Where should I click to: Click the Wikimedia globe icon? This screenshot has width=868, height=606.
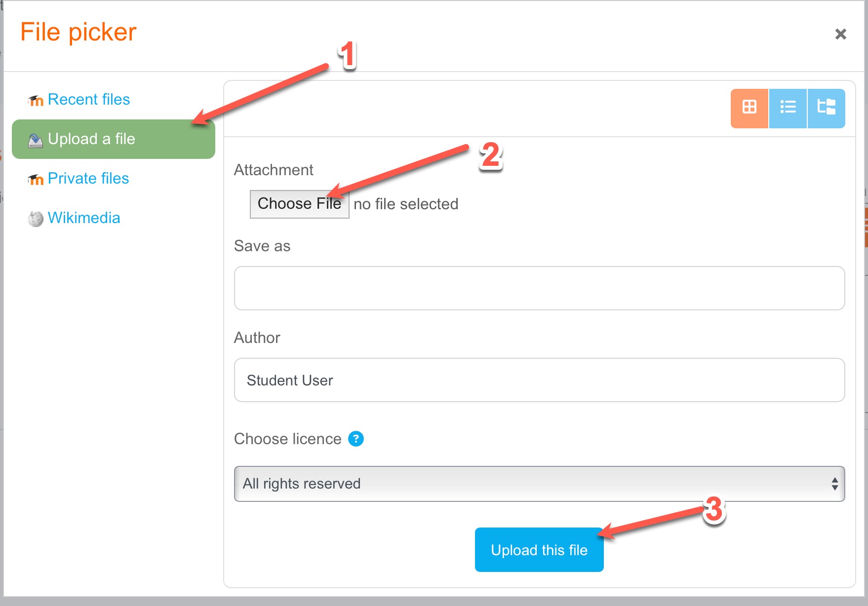click(36, 219)
